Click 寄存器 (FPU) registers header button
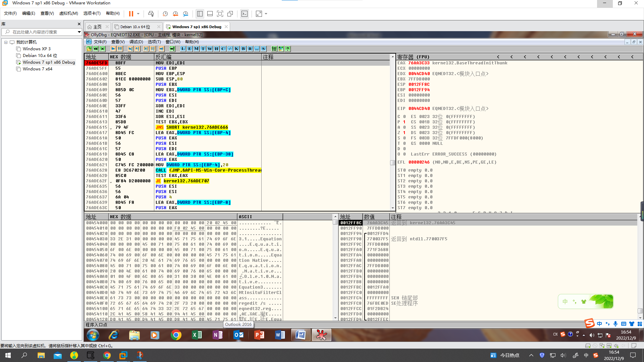The height and width of the screenshot is (362, 644). [413, 57]
